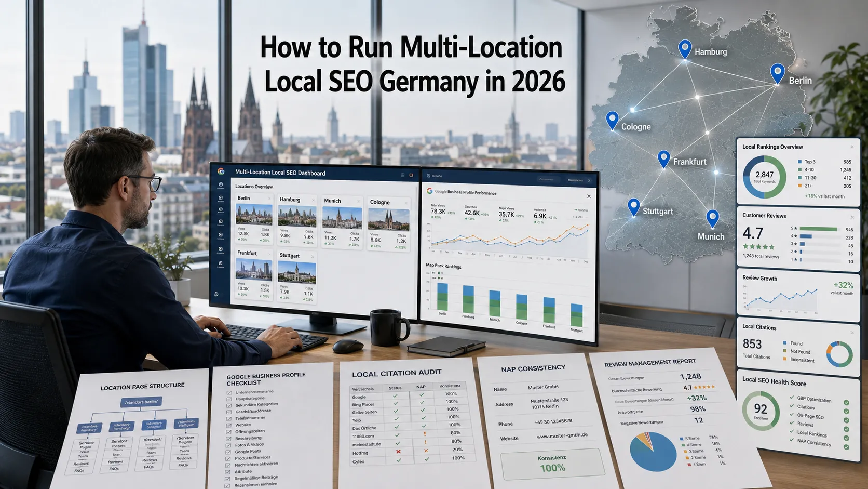Close the Berlin location card
Viewport: 868px width, 489px height.
click(269, 199)
